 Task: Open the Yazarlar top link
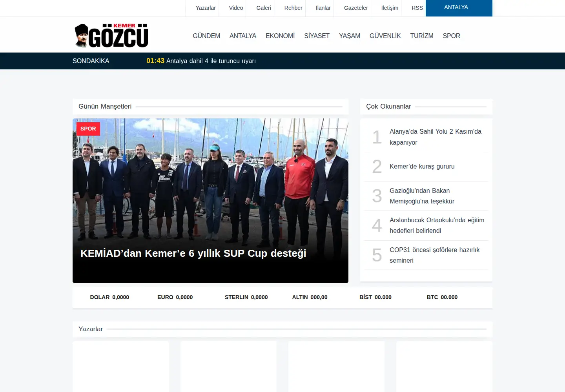pos(206,8)
